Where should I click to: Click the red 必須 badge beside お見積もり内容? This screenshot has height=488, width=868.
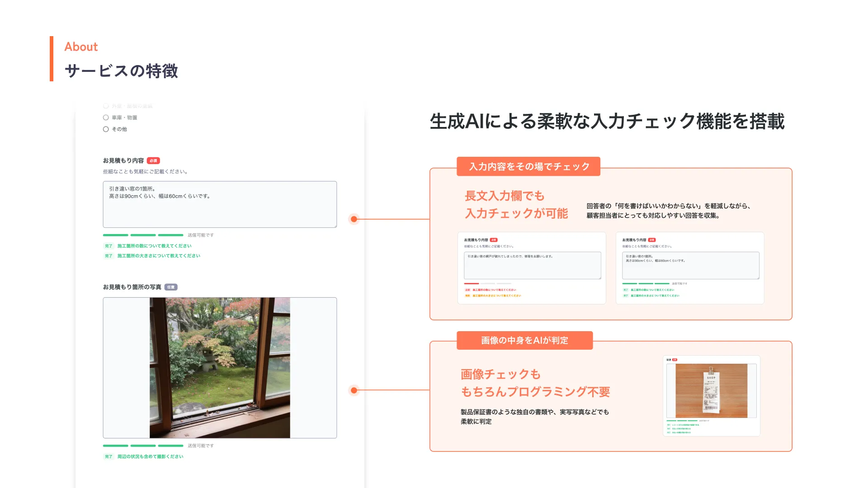click(x=153, y=161)
